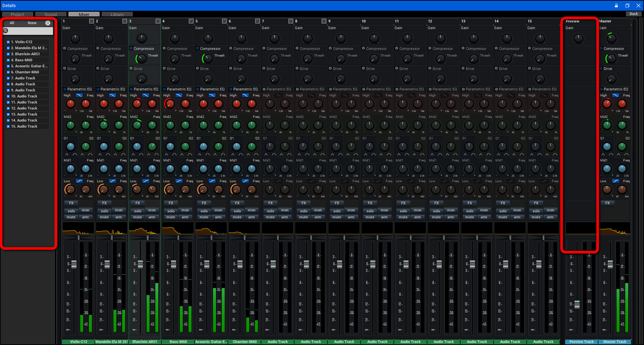644x345 pixels.
Task: Switch High shelf filter shape on channel 1
Action: 79,95
